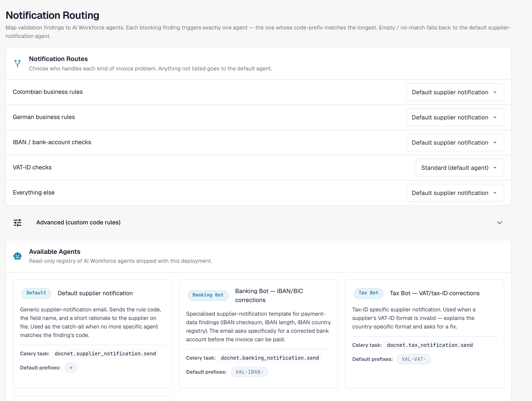The width and height of the screenshot is (532, 401).
Task: Open the German business rules agent dropdown
Action: [455, 118]
